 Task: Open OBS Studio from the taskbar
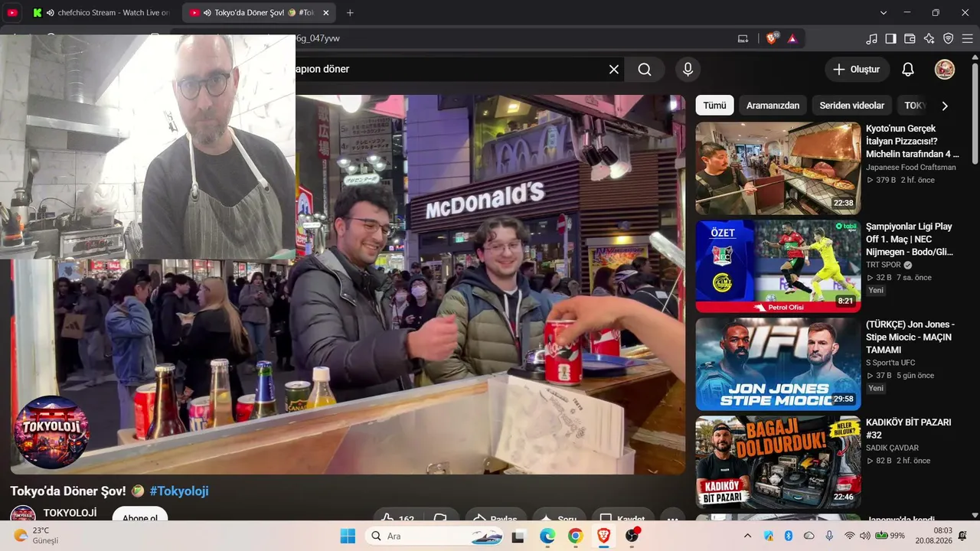coord(632,536)
